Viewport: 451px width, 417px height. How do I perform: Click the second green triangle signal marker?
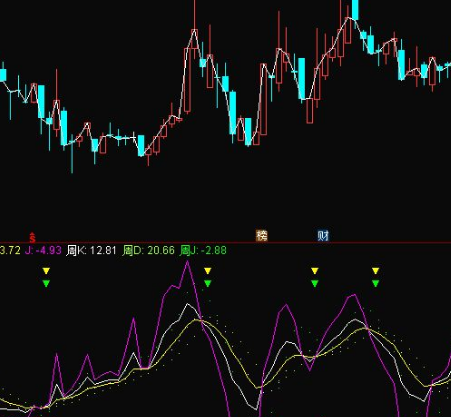(208, 284)
